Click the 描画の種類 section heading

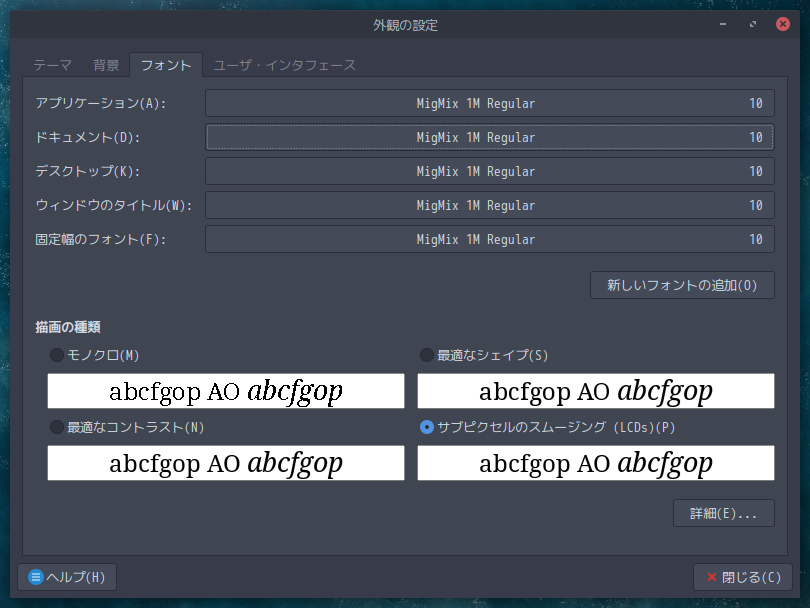coord(68,327)
